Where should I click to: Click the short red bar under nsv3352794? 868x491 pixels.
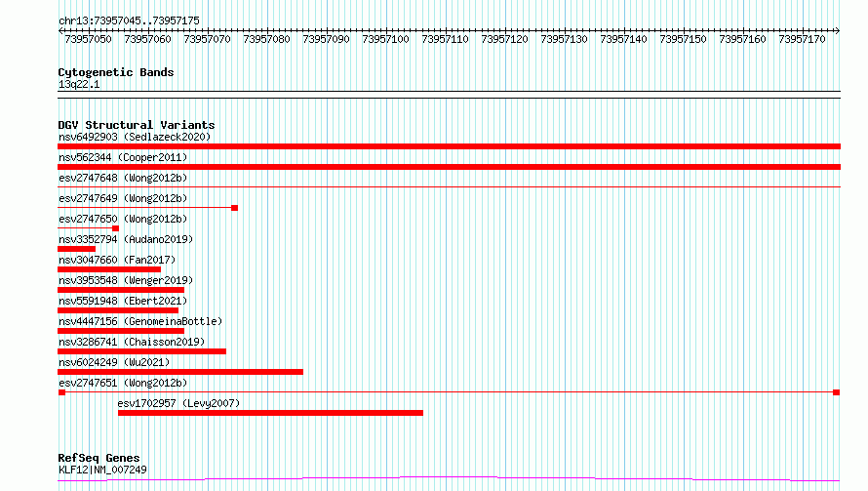(x=76, y=249)
